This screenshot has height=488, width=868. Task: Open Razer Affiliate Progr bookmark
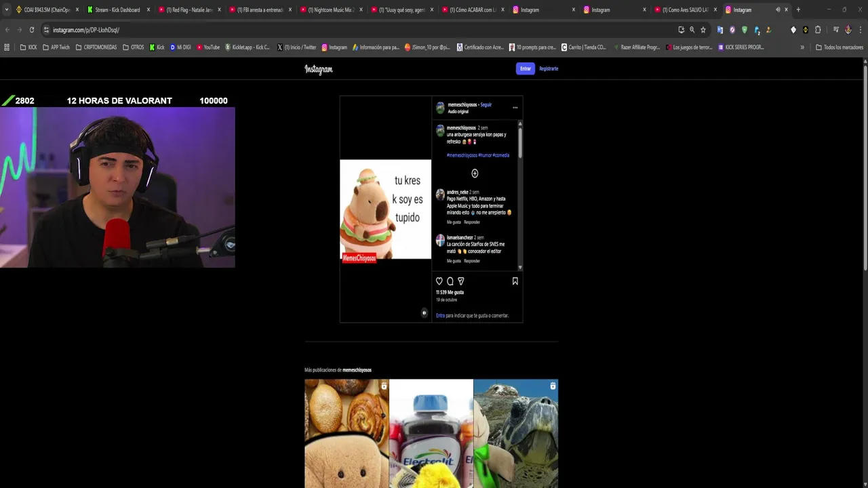click(x=635, y=47)
